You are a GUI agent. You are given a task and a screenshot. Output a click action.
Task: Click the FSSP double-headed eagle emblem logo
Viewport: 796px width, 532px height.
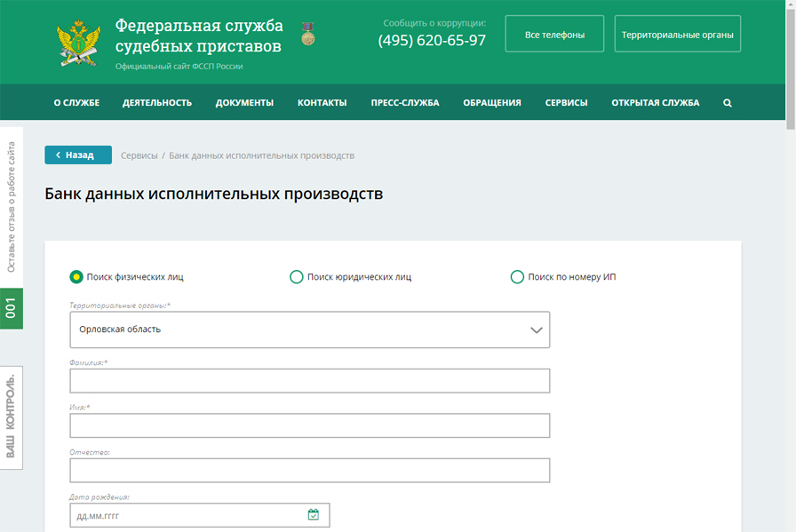click(79, 43)
